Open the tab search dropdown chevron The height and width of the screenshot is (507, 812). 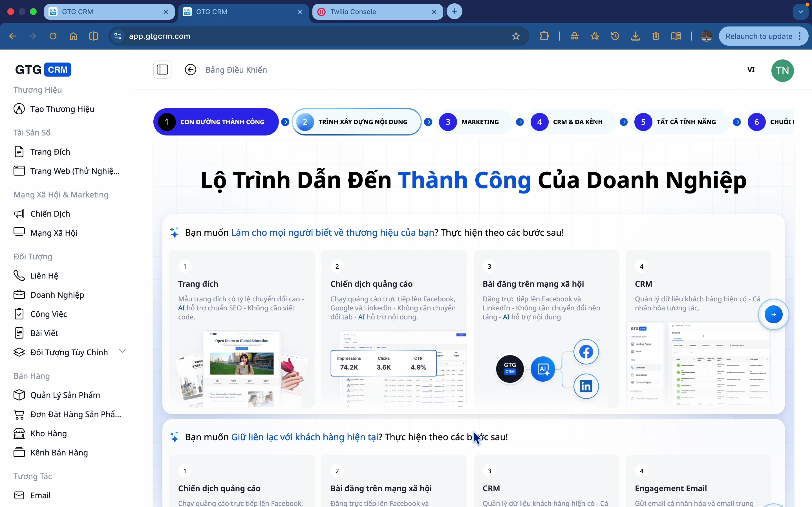click(801, 11)
